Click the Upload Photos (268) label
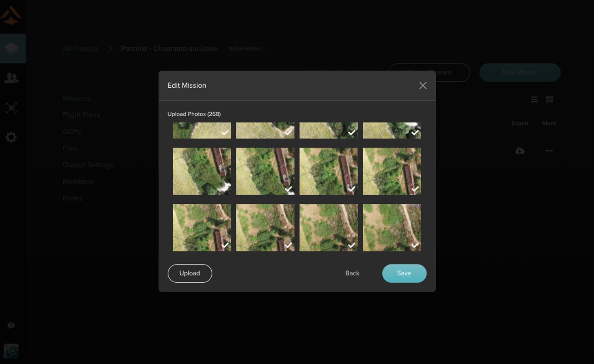The width and height of the screenshot is (594, 364). tap(194, 114)
